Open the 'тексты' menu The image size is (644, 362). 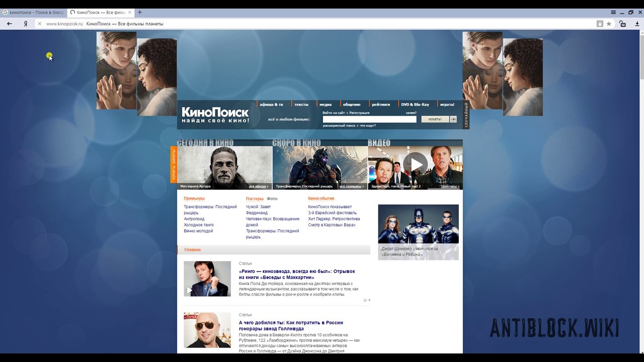click(x=301, y=105)
